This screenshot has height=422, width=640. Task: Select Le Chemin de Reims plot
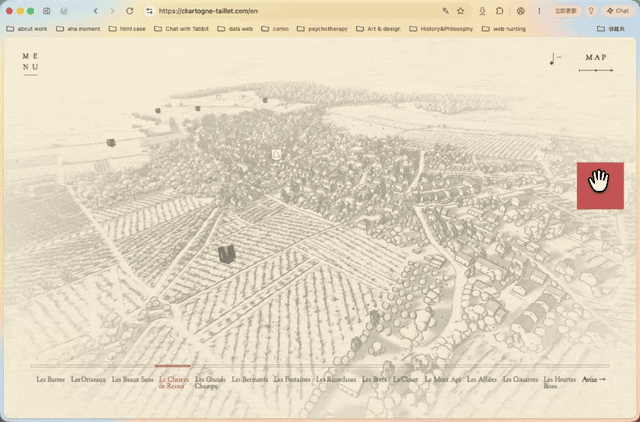coord(174,382)
